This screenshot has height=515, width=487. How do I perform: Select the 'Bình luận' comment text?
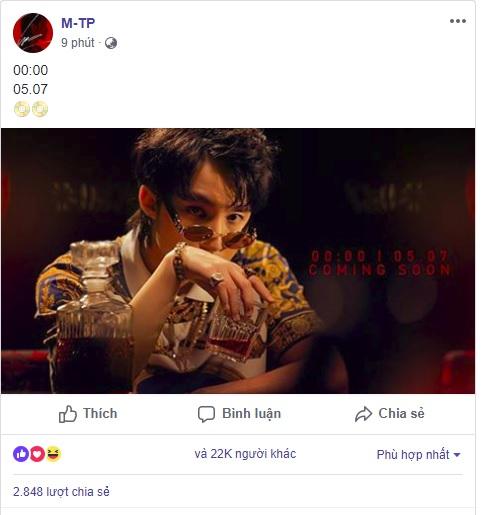point(251,414)
